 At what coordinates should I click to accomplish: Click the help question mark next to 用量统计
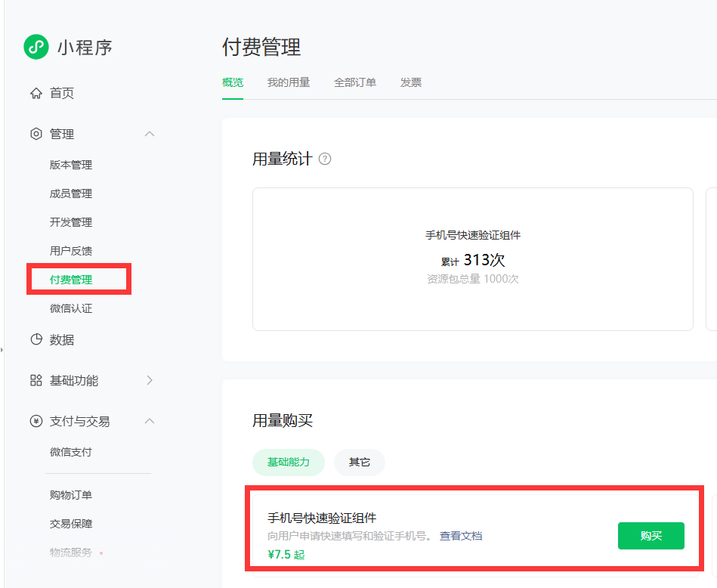coord(325,159)
